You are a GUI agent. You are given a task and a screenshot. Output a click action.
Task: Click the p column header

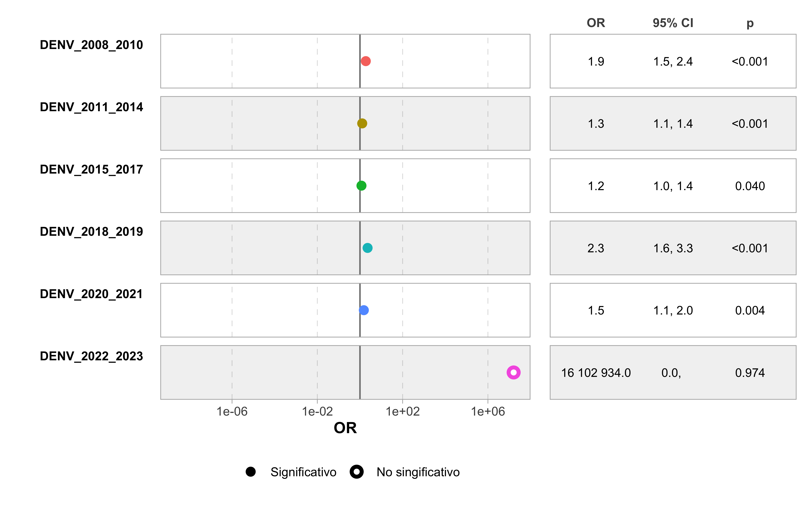[x=750, y=24]
